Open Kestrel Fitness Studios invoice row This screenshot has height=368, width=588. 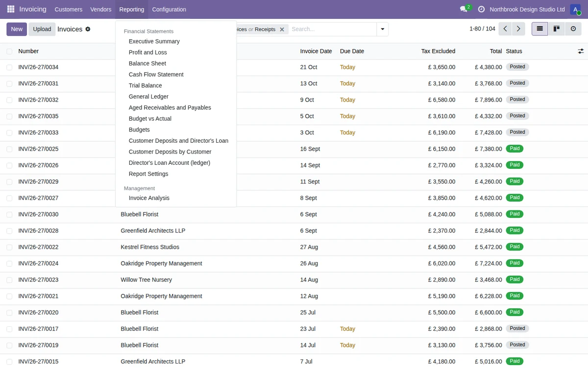tap(294, 247)
